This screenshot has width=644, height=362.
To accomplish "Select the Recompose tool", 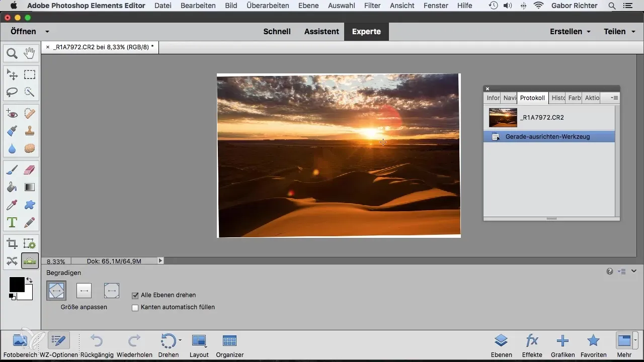I will 30,244.
